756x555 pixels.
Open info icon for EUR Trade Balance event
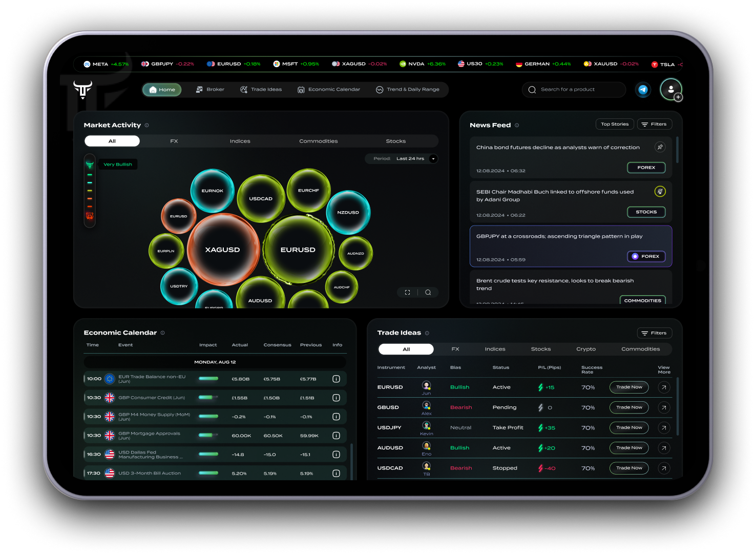point(336,379)
